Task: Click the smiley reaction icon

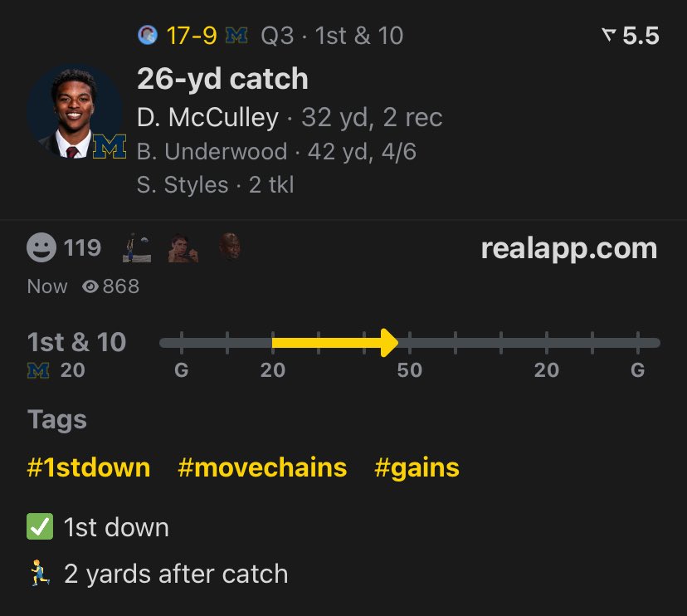Action: tap(42, 247)
